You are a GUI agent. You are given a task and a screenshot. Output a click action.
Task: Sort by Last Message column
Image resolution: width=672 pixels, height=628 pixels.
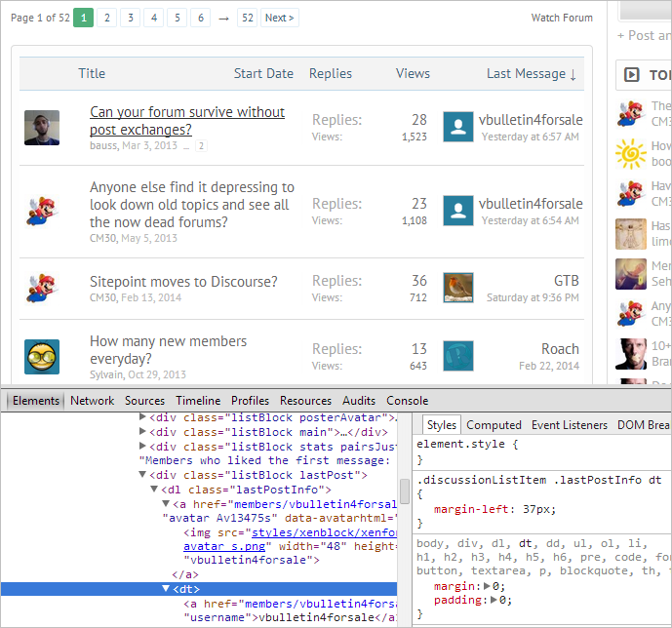531,74
